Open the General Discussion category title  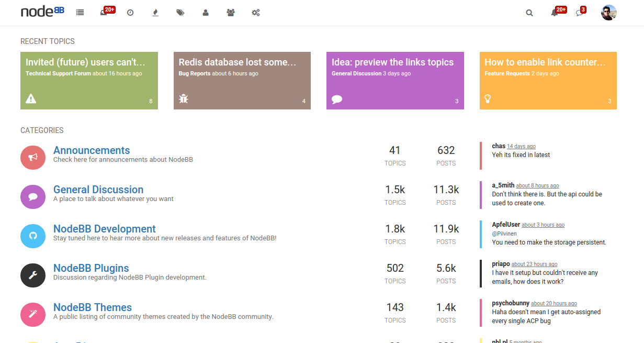point(98,190)
